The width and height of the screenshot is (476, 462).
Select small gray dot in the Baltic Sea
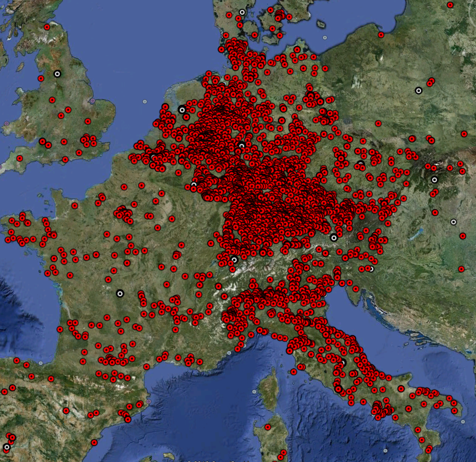click(325, 38)
